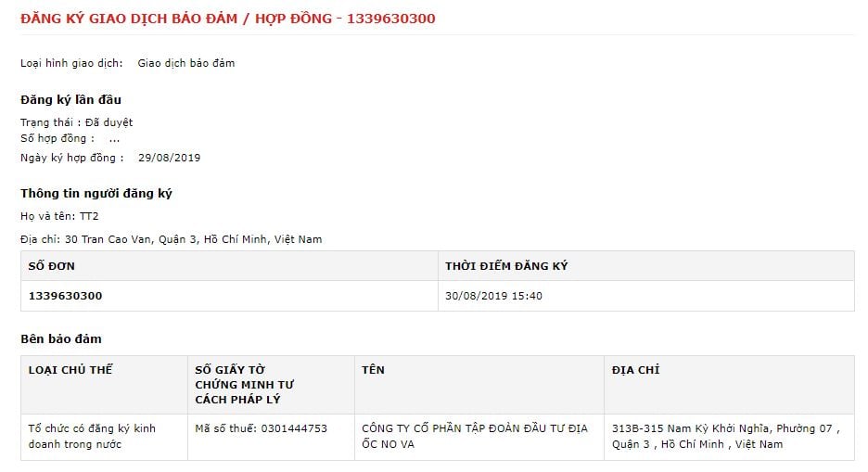This screenshot has width=868, height=472.
Task: Select the "Thông tin người đăng ký" heading
Action: [96, 193]
